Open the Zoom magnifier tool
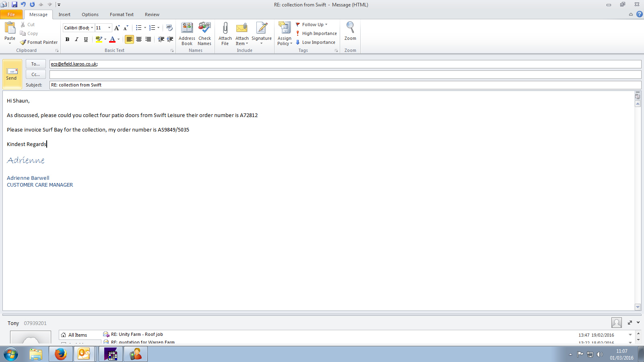Viewport: 644px width, 362px height. pos(350,31)
